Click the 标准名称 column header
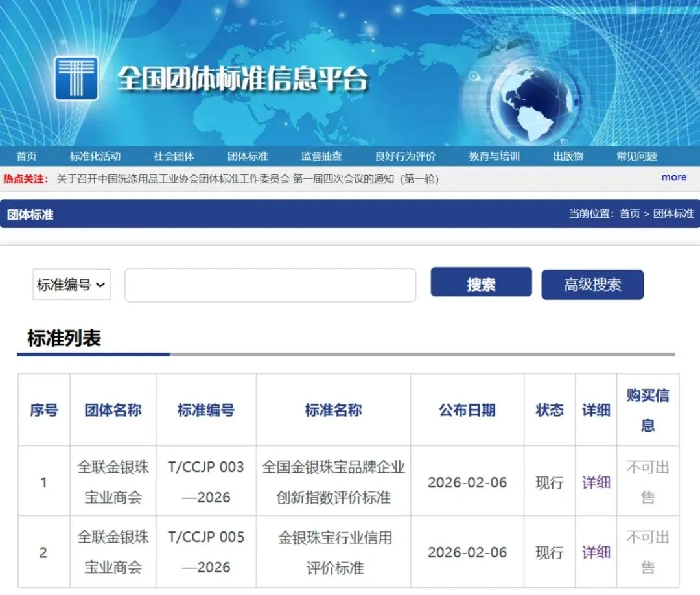Image resolution: width=700 pixels, height=595 pixels. 333,410
